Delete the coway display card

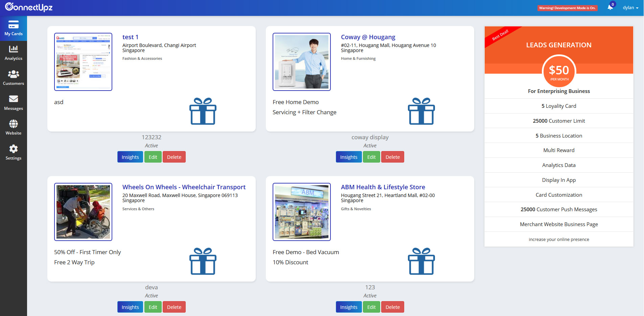tap(393, 157)
